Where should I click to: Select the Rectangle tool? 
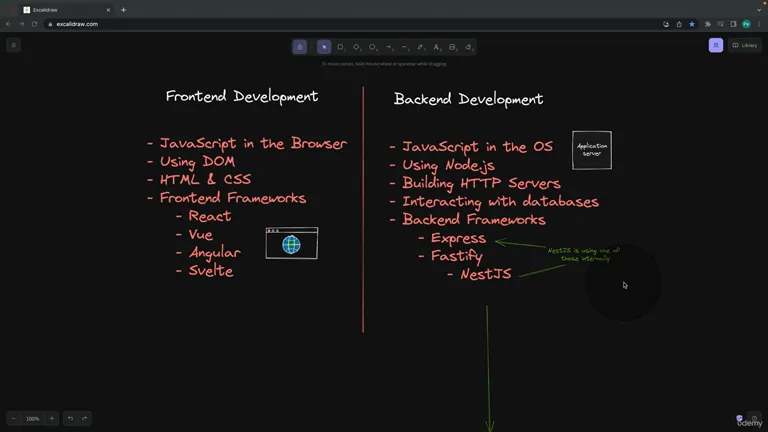[x=340, y=47]
